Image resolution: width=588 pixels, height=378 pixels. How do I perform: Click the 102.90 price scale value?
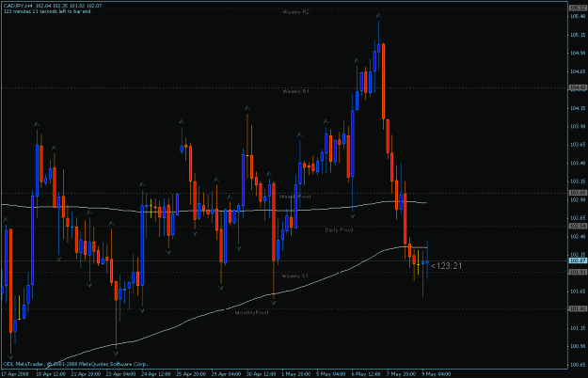tap(578, 200)
